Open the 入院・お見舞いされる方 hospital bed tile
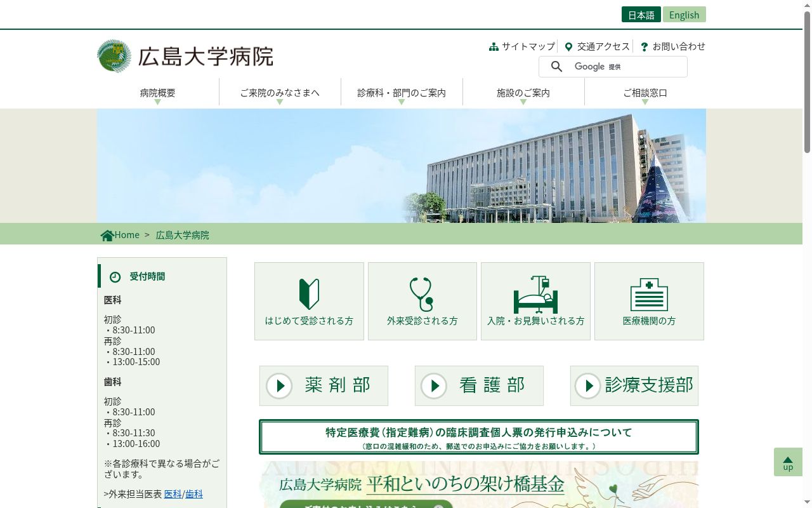Image resolution: width=812 pixels, height=508 pixels. [535, 302]
